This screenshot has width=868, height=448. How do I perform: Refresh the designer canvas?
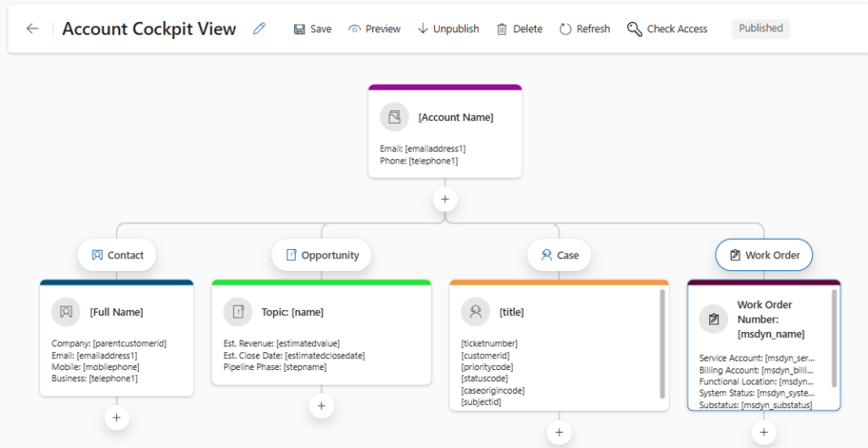coord(584,29)
